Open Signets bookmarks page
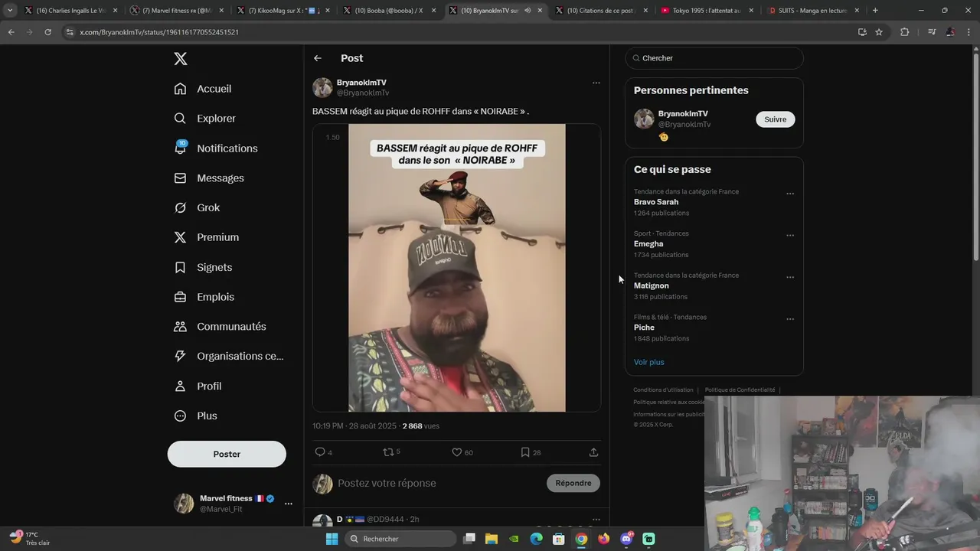This screenshot has height=551, width=980. (x=203, y=267)
